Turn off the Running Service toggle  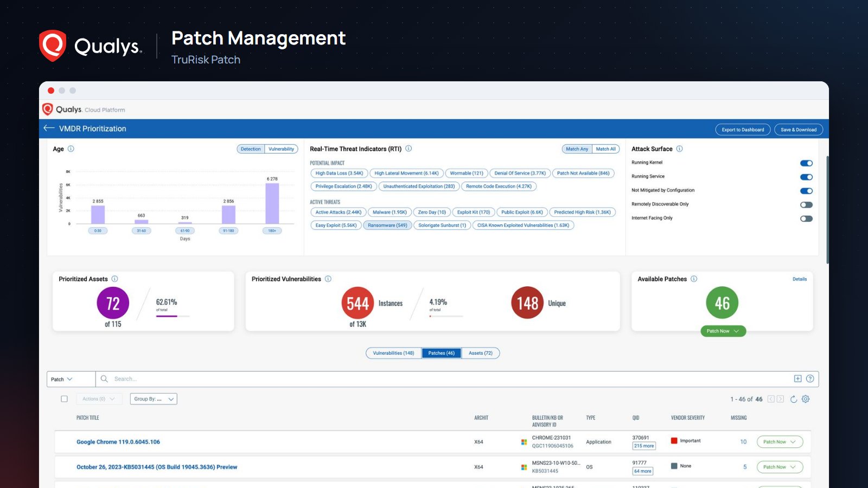tap(806, 177)
